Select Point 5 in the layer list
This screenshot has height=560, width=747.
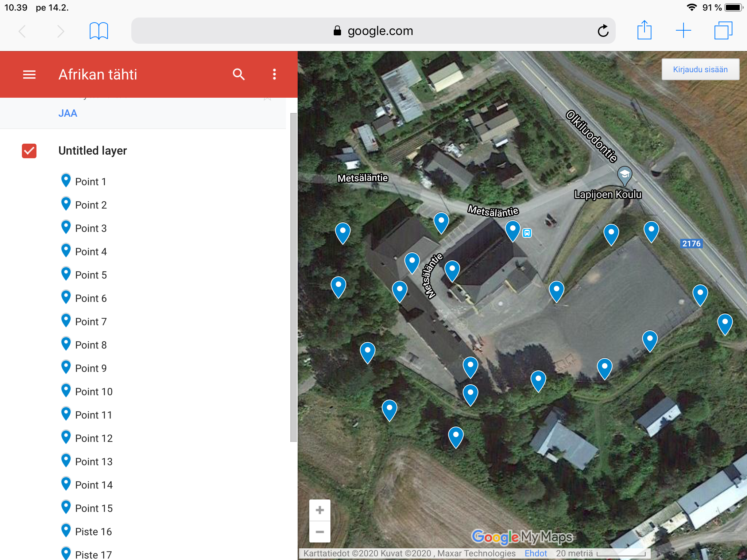[91, 275]
